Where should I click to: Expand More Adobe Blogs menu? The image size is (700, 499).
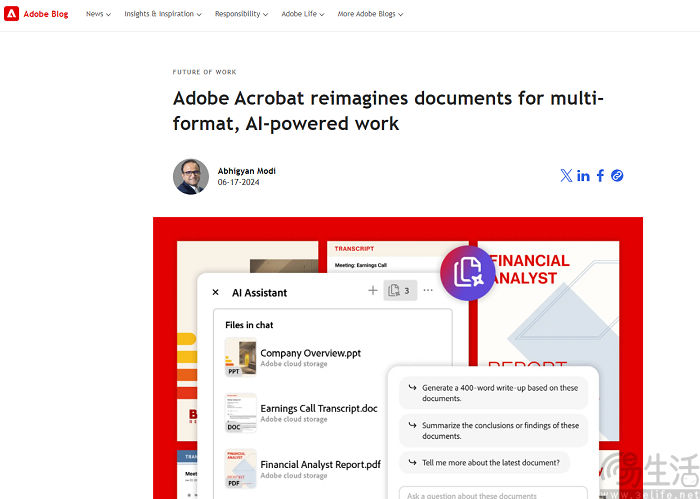[x=370, y=14]
